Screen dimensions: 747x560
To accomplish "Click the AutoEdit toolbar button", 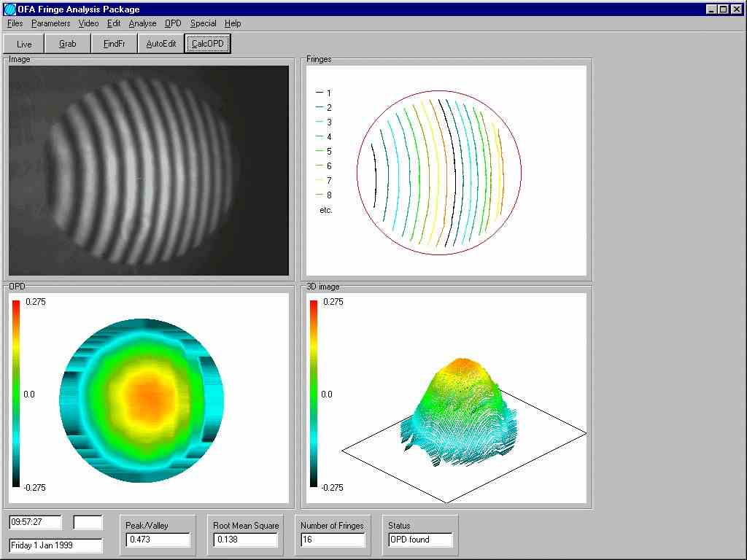I will 161,44.
